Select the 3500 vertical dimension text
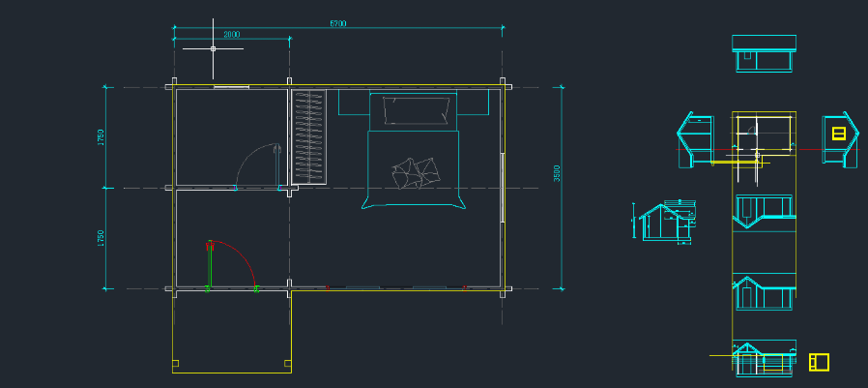Image resolution: width=868 pixels, height=388 pixels. 557,173
